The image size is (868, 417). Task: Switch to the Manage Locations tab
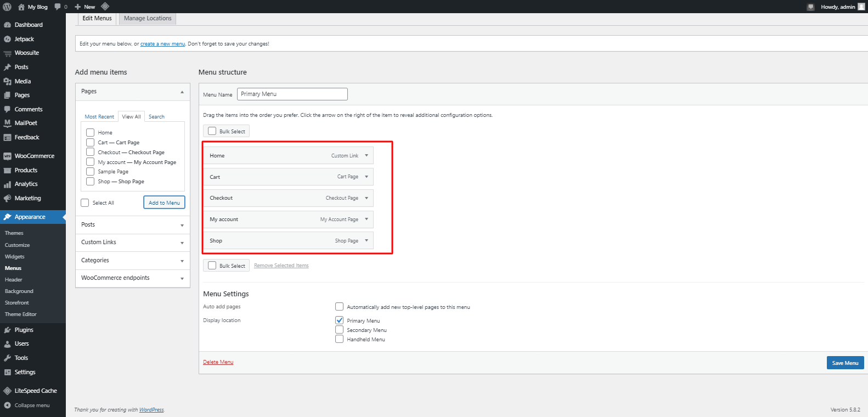click(148, 19)
